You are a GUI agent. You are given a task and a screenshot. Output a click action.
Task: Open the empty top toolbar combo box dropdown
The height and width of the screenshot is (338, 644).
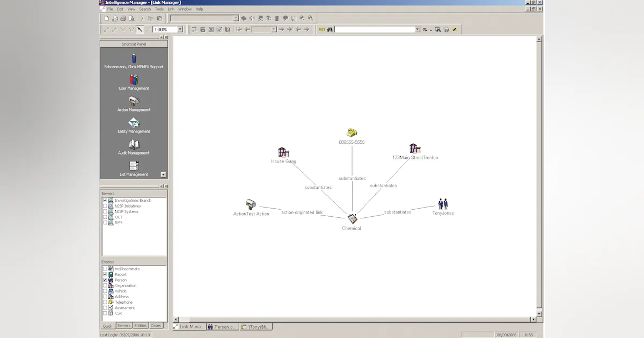236,18
